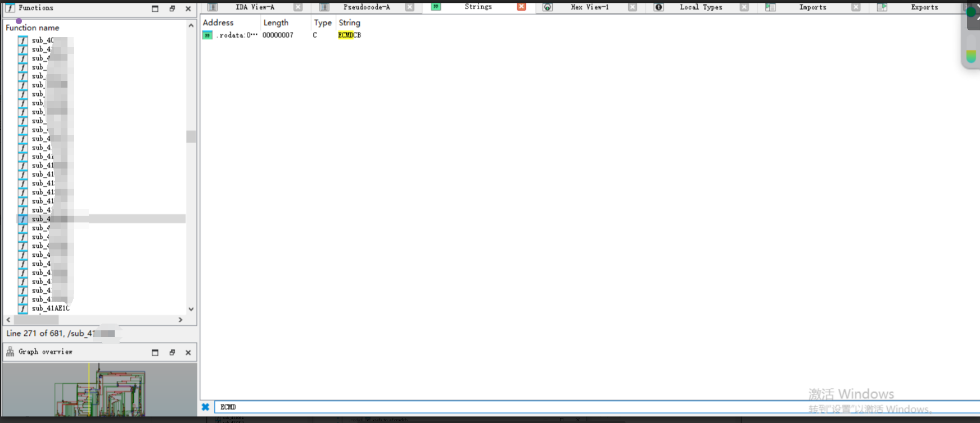Close the Functions panel

(x=188, y=8)
